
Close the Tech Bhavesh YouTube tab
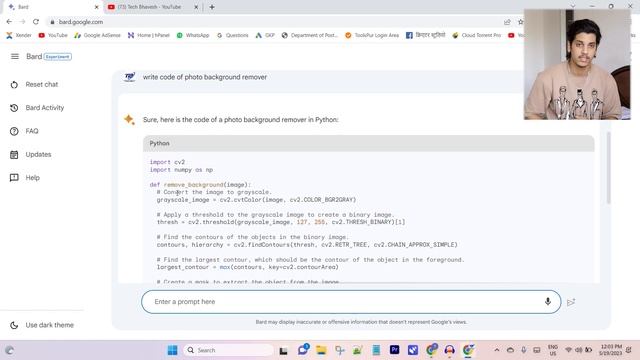(x=196, y=7)
